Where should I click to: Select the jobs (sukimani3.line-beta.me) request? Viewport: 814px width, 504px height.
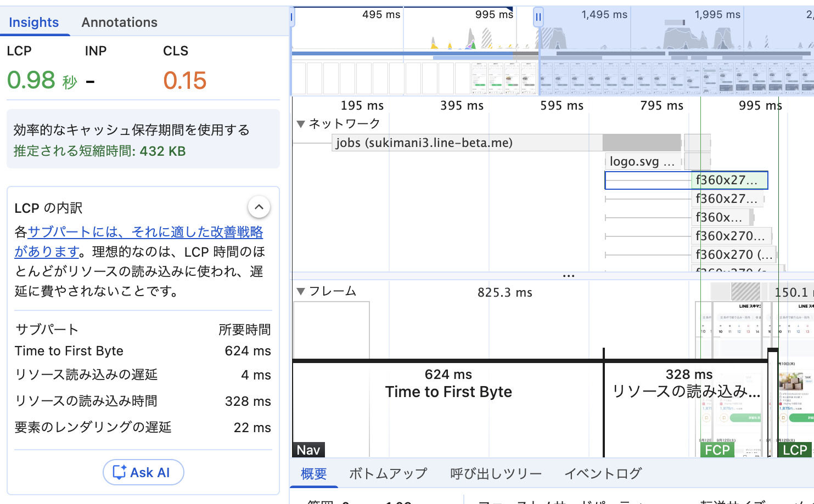click(x=506, y=143)
